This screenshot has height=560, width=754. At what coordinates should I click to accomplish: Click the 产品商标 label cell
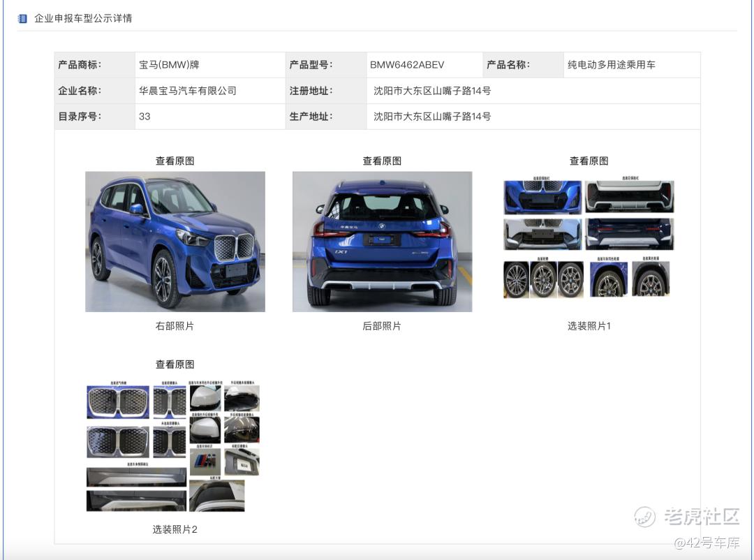tap(95, 64)
